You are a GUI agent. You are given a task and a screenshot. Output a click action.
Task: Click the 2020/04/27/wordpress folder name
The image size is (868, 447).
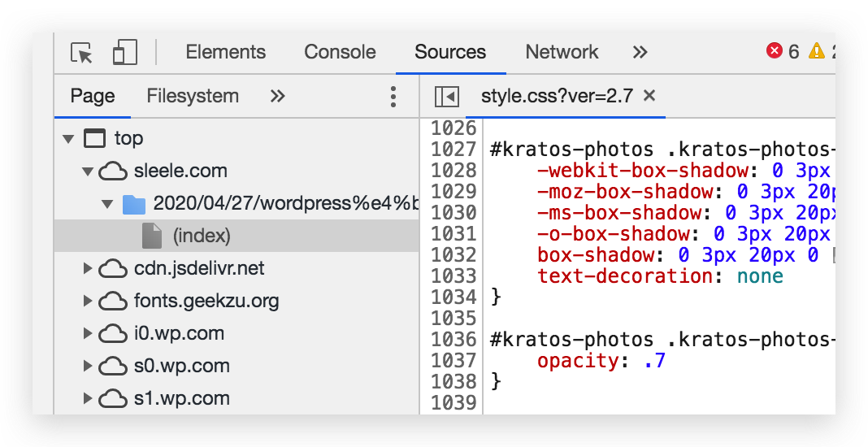(285, 203)
